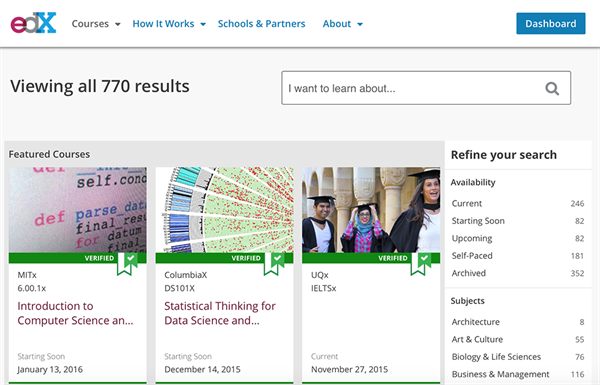This screenshot has width=600, height=385.
Task: Click the 352 count beside Archived
Action: 577,273
